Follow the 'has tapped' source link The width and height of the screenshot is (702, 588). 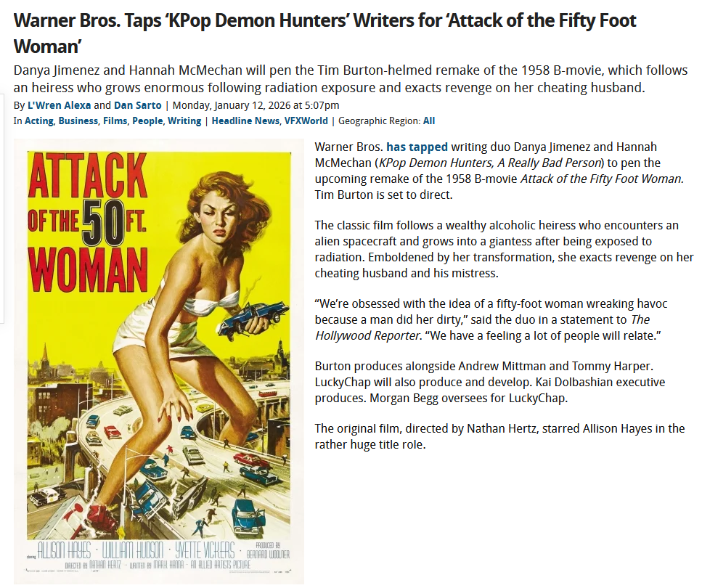[x=417, y=147]
